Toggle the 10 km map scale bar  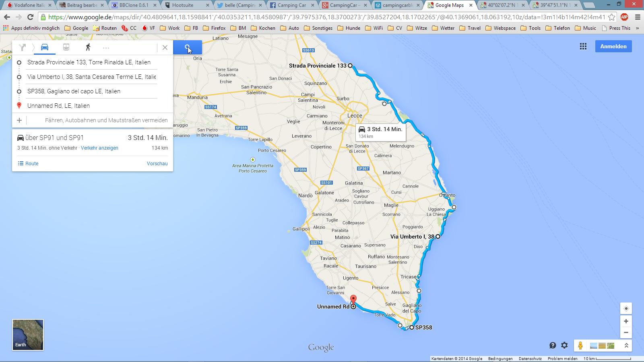coord(607,358)
